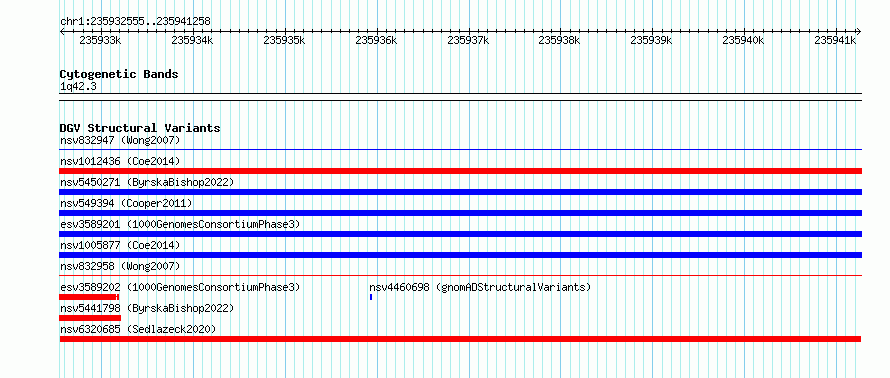Open variant nsv6320685 (Sedlazeck2020) label
This screenshot has height=378, width=890.
tap(138, 329)
